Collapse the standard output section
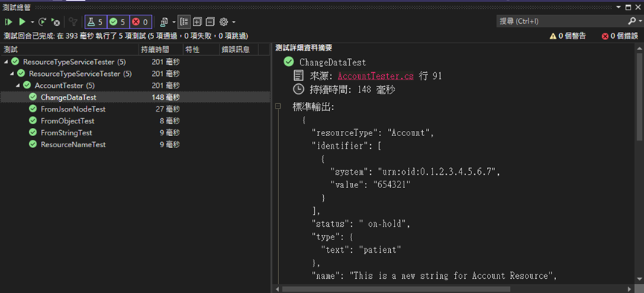 pyautogui.click(x=278, y=106)
